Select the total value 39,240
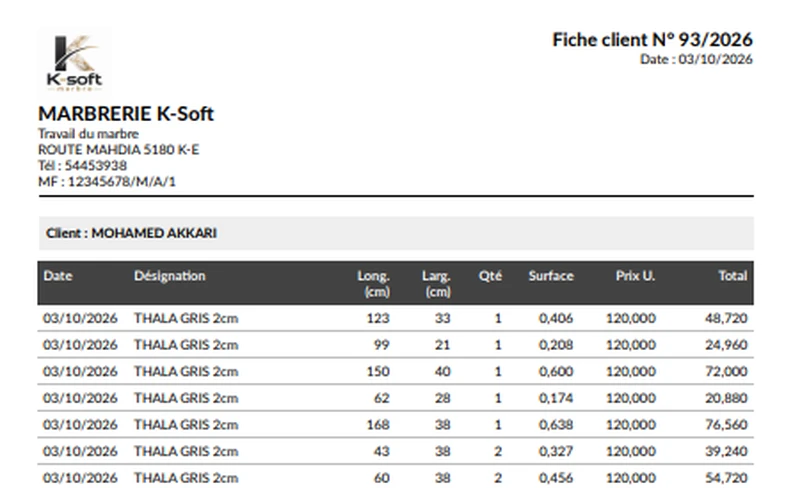This screenshot has height=488, width=793. click(x=726, y=452)
